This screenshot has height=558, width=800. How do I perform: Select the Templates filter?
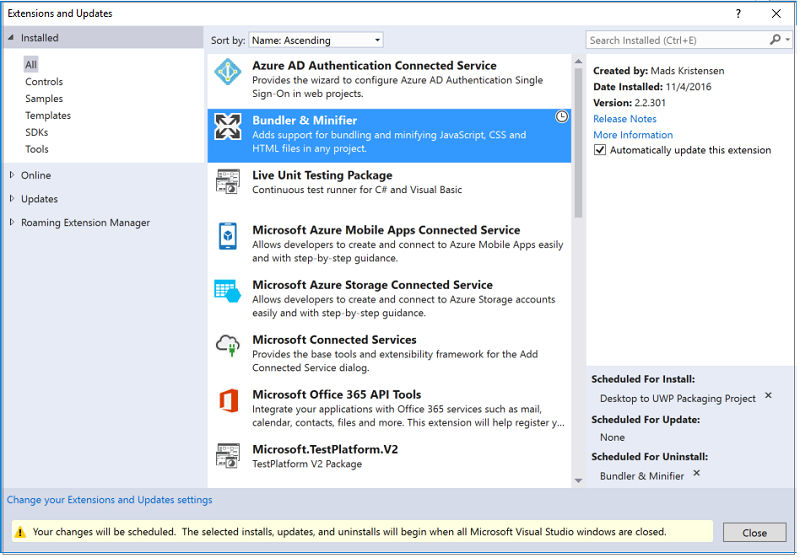pyautogui.click(x=48, y=115)
